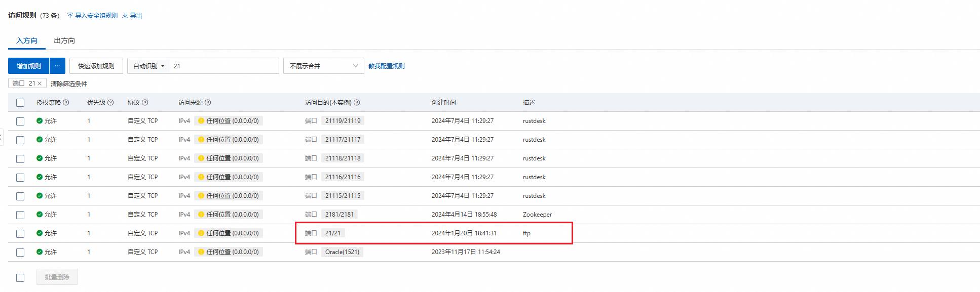This screenshot has width=980, height=292.
Task: Click the date 2024年1月20日 18:41:31
Action: (464, 233)
